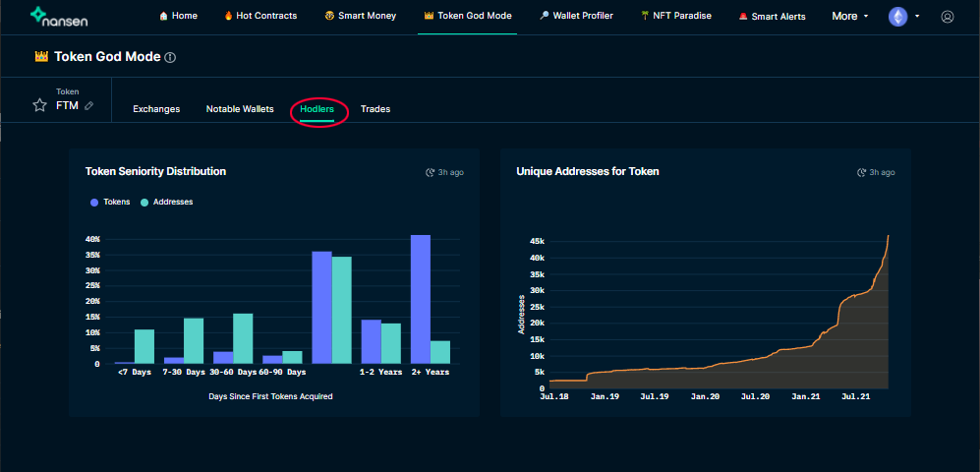
Task: Expand the More dropdown menu
Action: [x=850, y=17]
